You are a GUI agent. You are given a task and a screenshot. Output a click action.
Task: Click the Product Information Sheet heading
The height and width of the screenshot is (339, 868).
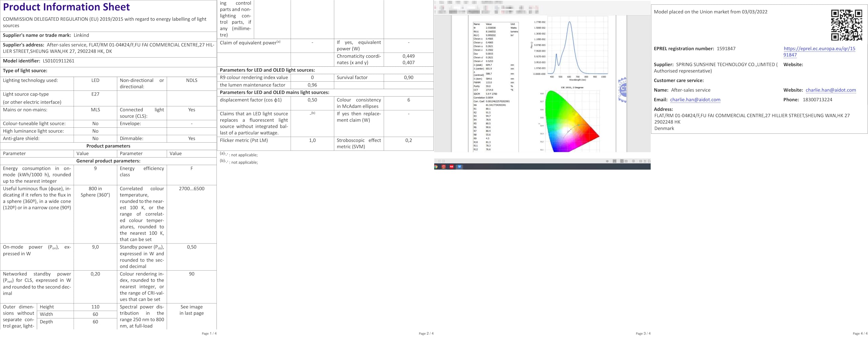pos(66,7)
